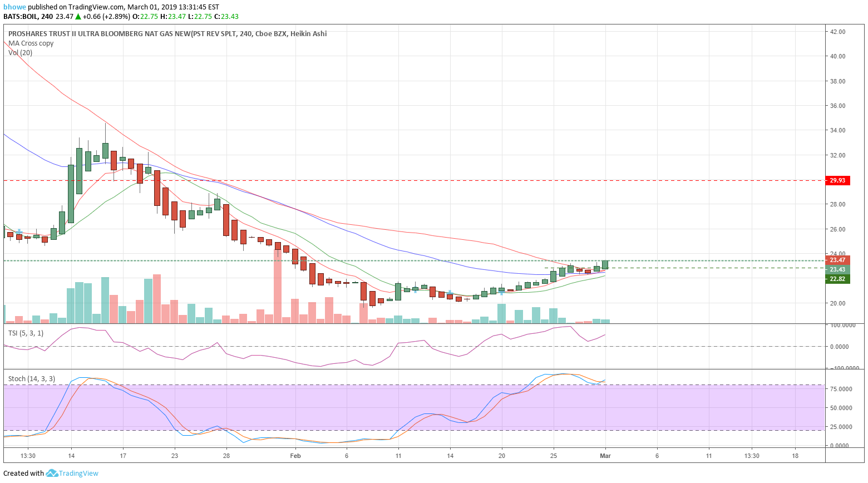Click the TSI (5, 3, 1) indicator label

pyautogui.click(x=26, y=333)
